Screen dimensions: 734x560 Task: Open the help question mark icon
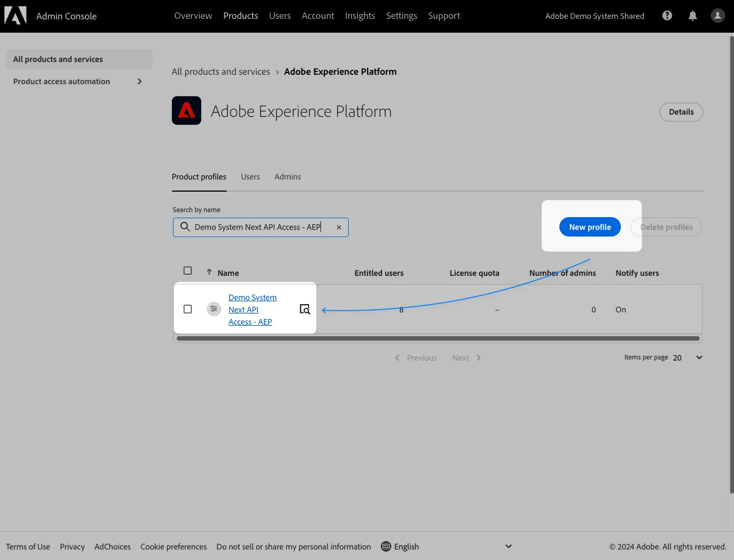click(x=667, y=16)
